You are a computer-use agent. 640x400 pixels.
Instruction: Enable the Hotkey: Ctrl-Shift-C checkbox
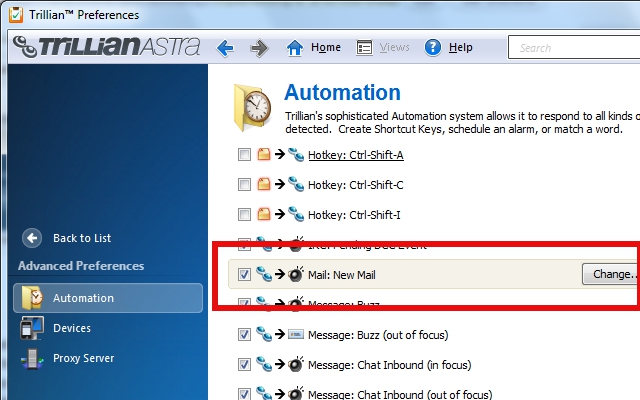click(244, 184)
